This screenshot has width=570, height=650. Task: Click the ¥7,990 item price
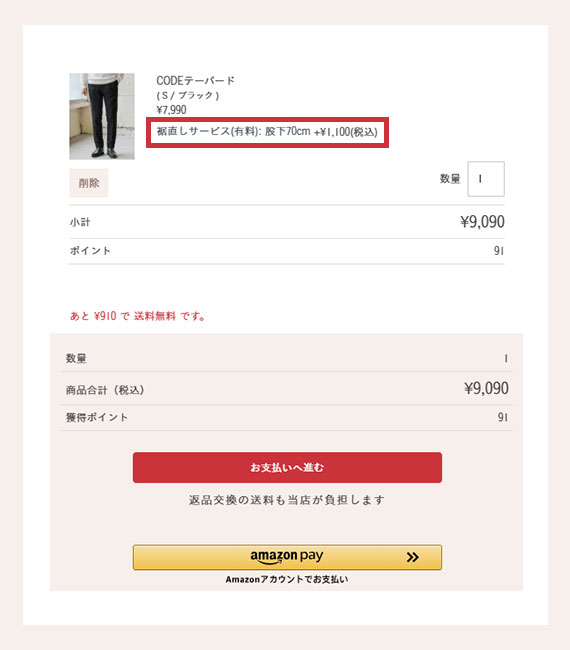(171, 110)
